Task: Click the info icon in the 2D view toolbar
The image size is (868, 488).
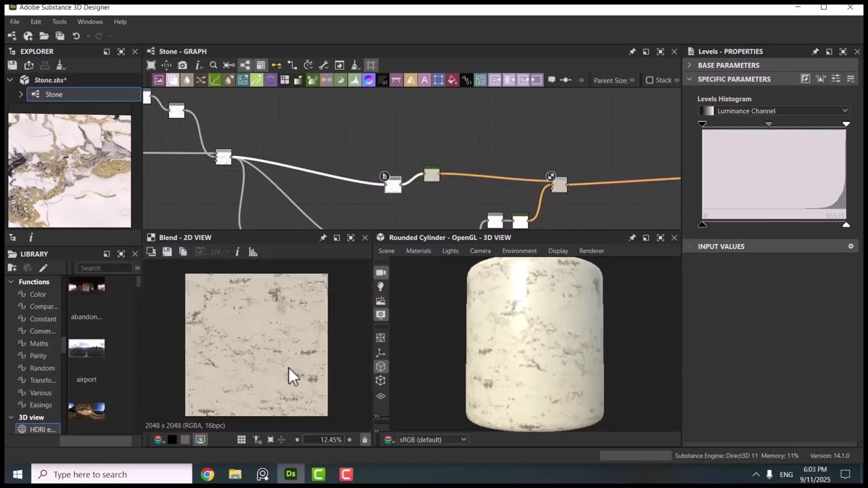Action: [237, 251]
